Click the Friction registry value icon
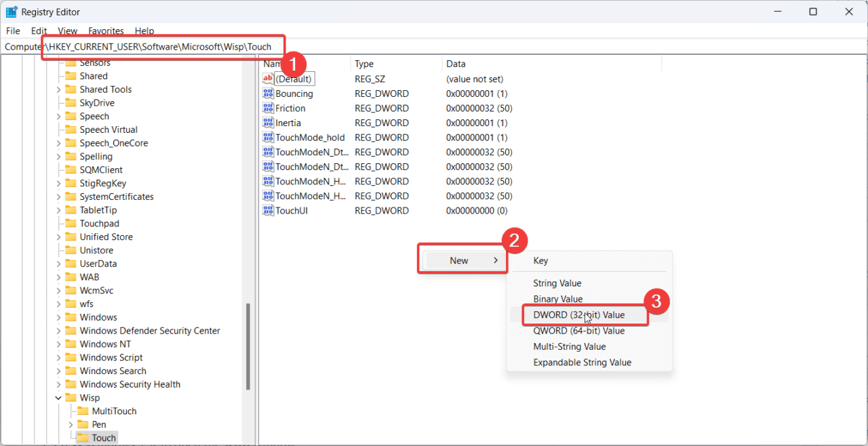Viewport: 868px width, 446px height. click(268, 108)
